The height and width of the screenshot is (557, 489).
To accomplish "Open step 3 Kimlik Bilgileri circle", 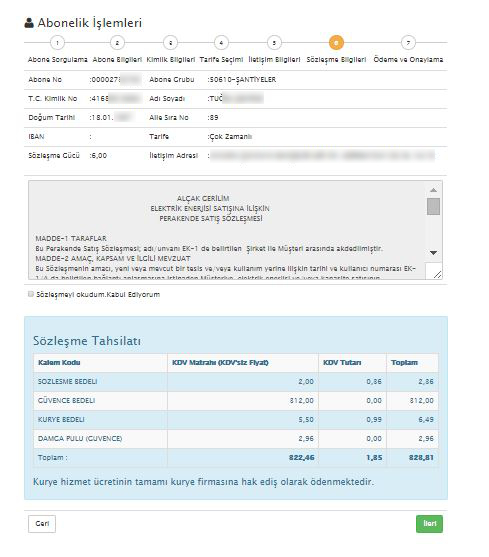I will point(170,43).
